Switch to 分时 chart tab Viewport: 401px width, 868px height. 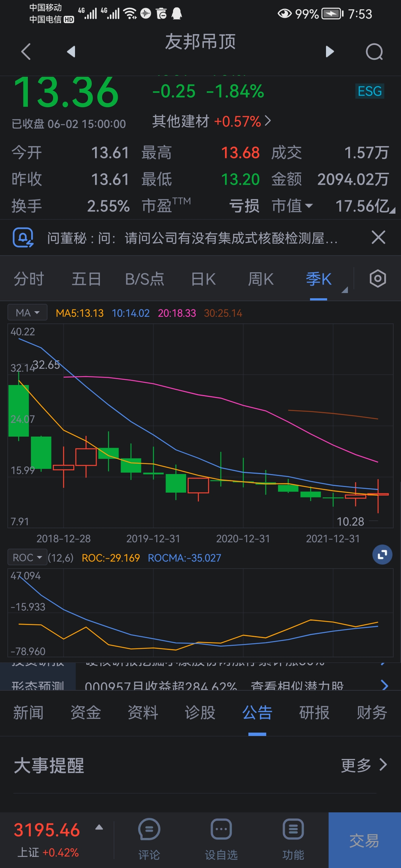(29, 279)
